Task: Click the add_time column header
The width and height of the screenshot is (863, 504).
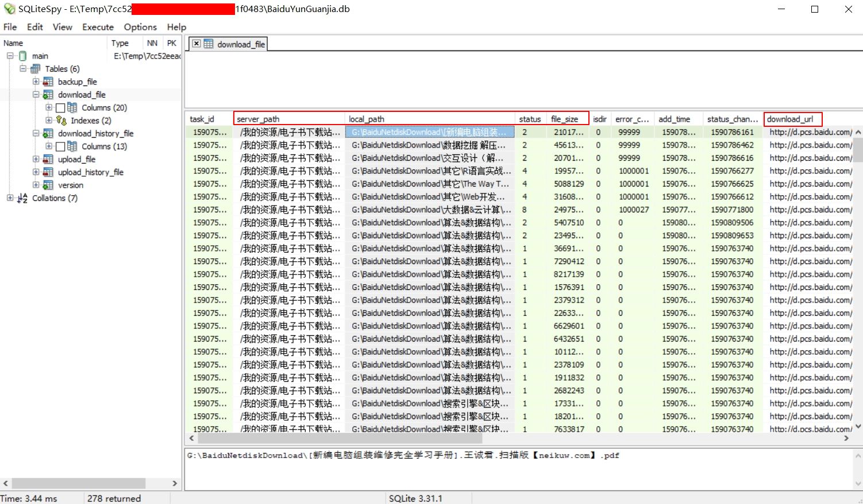Action: point(679,119)
